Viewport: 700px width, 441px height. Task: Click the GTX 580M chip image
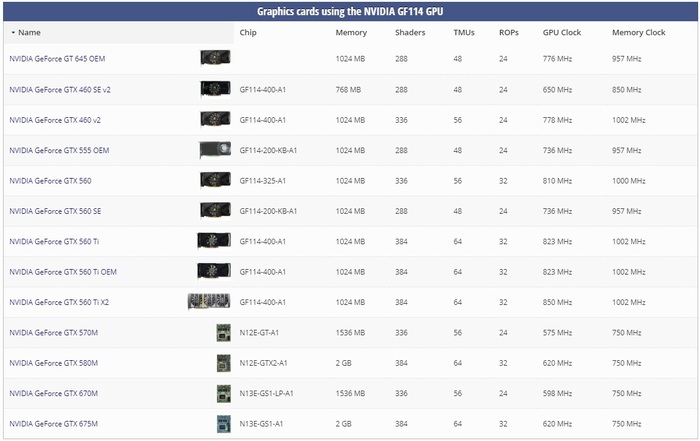pos(223,362)
